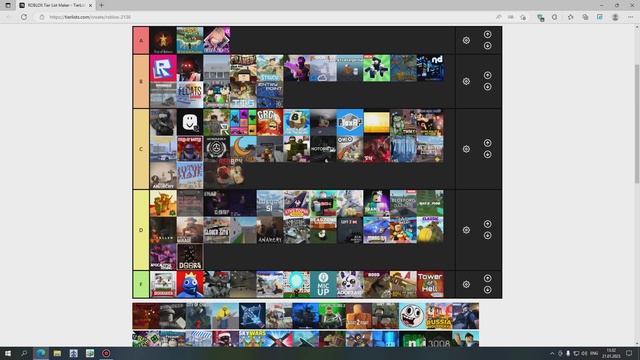The image size is (640, 360).
Task: Open the Windows Start menu
Action: [8, 353]
